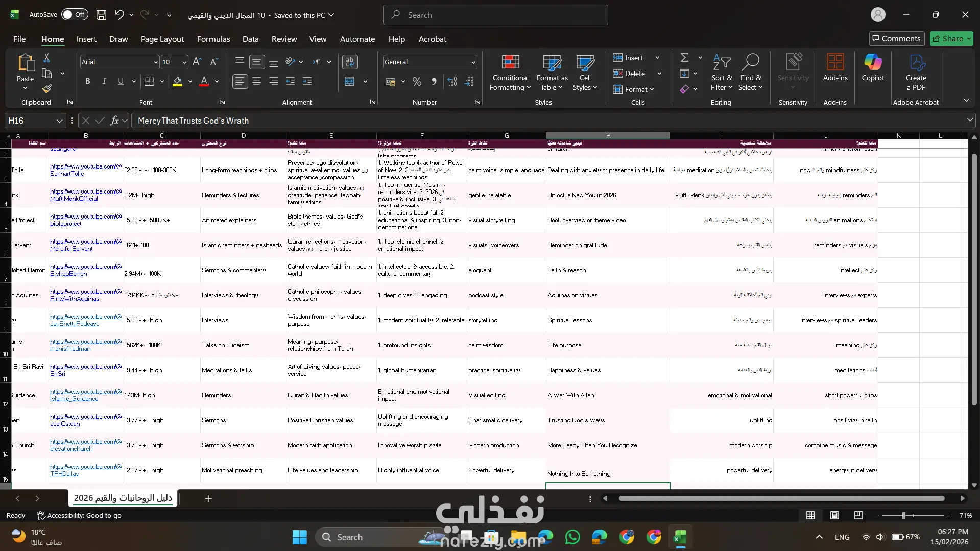The width and height of the screenshot is (980, 551).
Task: Apply the red Font Color swatch
Action: coord(204,81)
